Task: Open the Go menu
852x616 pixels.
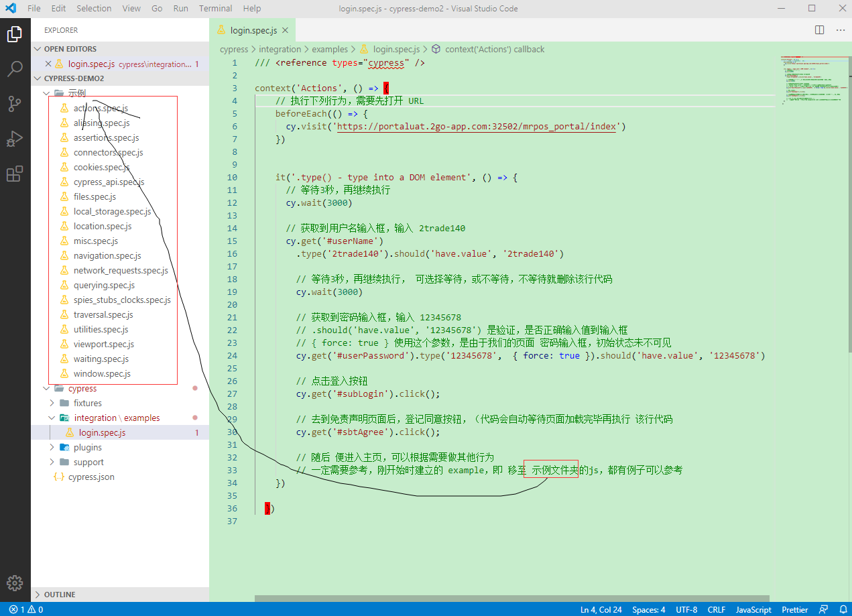Action: 157,8
